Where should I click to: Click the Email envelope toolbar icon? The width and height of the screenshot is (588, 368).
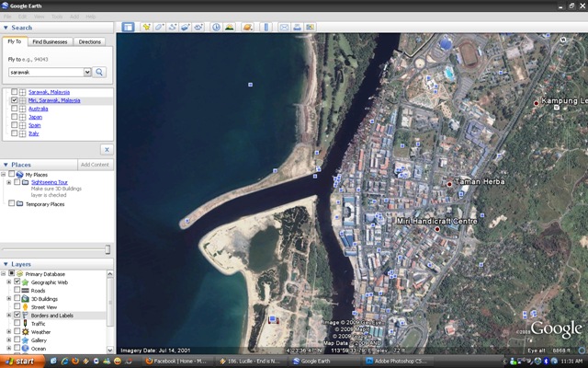point(284,27)
